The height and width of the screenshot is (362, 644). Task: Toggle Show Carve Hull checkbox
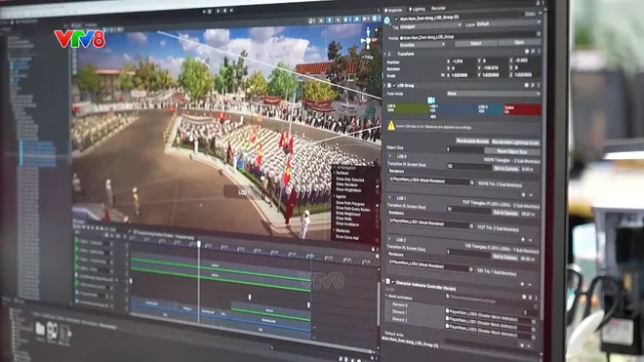[377, 239]
